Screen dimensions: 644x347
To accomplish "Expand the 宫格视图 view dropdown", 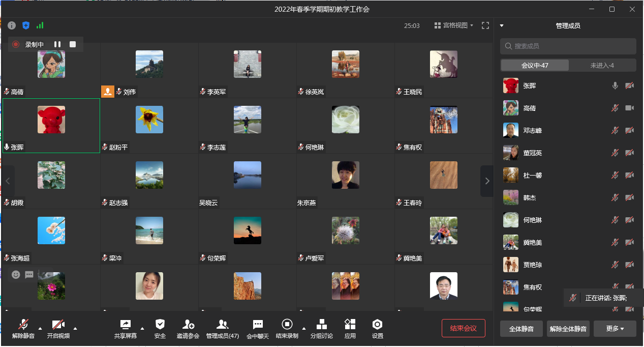I will click(x=453, y=25).
